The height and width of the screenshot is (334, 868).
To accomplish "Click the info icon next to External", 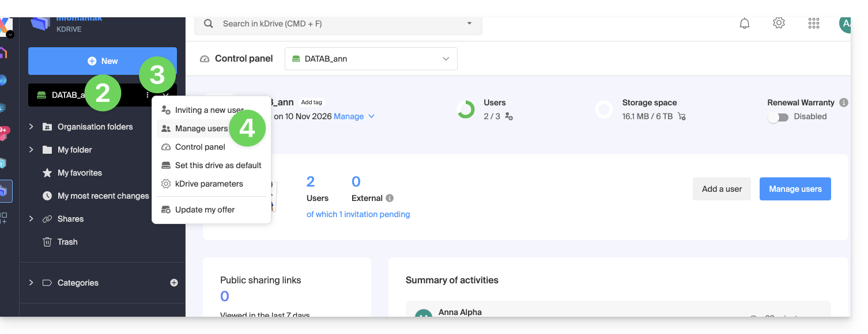I will [390, 198].
